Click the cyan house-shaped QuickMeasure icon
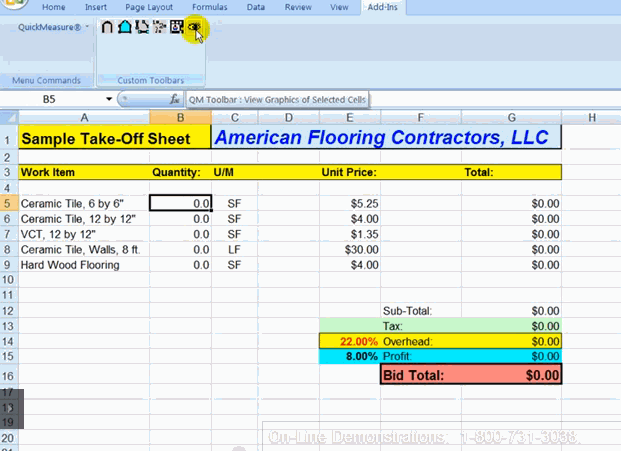Image resolution: width=621 pixels, height=451 pixels. pos(125,27)
